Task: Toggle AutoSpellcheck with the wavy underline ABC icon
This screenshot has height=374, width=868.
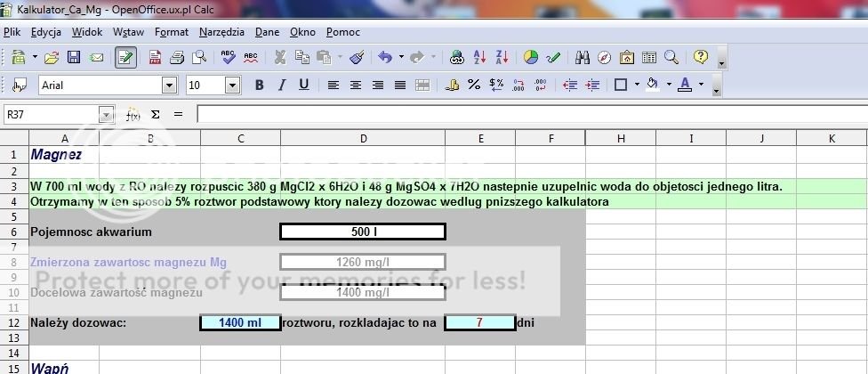Action: (251, 57)
